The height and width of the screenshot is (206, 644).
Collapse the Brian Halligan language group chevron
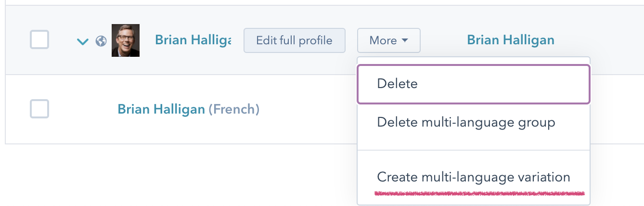pyautogui.click(x=83, y=41)
